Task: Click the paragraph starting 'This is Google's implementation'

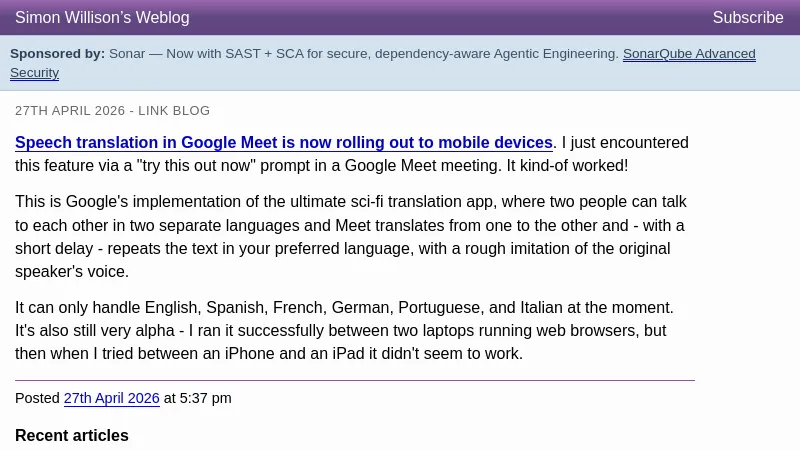Action: (350, 236)
